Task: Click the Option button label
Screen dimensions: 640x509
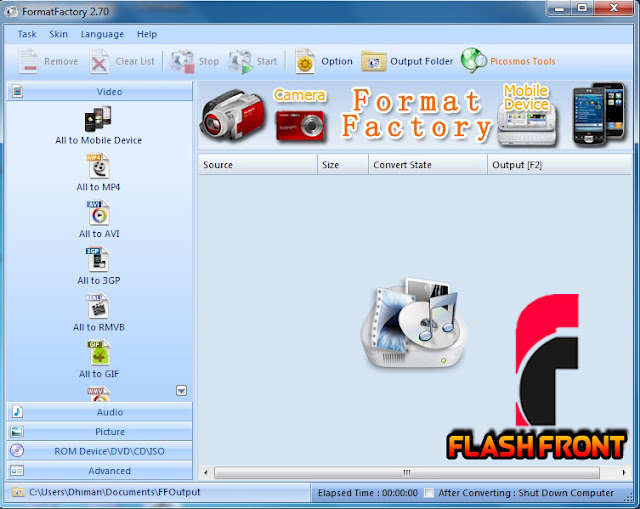Action: coord(337,62)
